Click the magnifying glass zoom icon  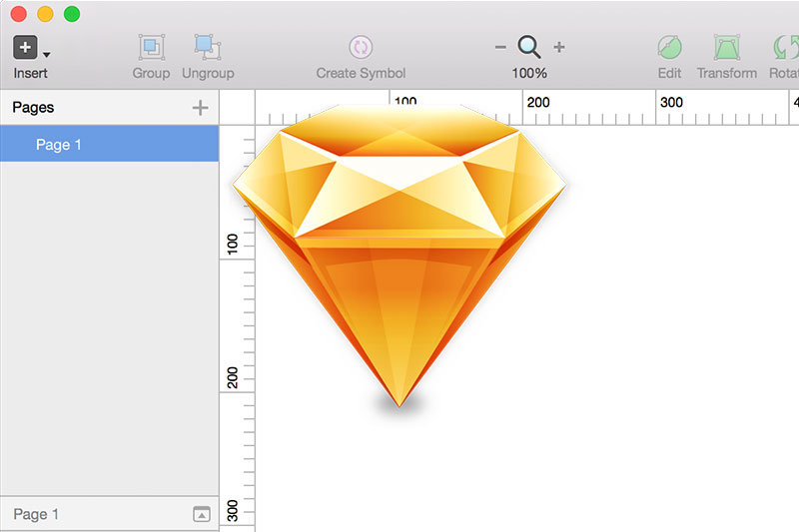529,47
